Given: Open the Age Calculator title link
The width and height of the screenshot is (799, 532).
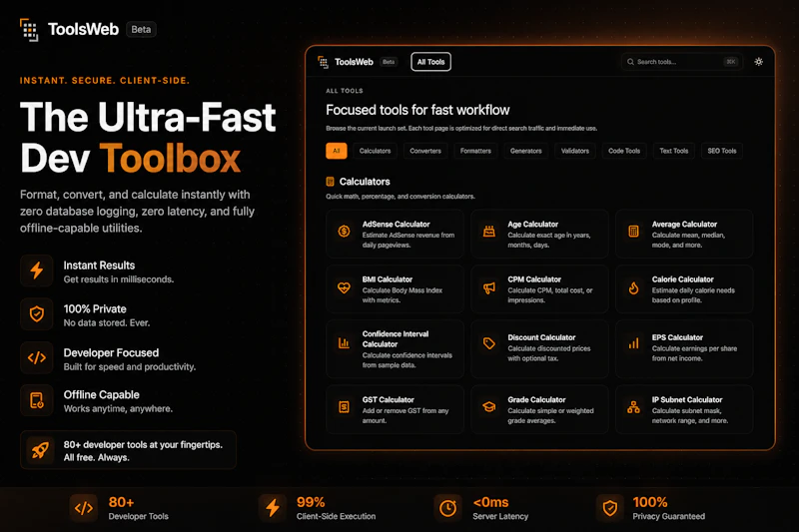Looking at the screenshot, I should tap(532, 224).
